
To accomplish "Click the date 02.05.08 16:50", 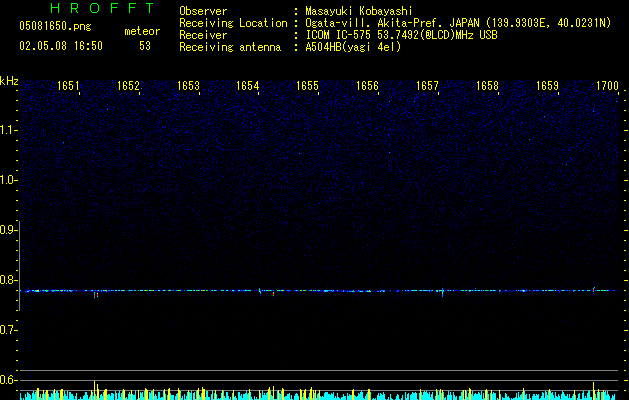I will tap(61, 46).
